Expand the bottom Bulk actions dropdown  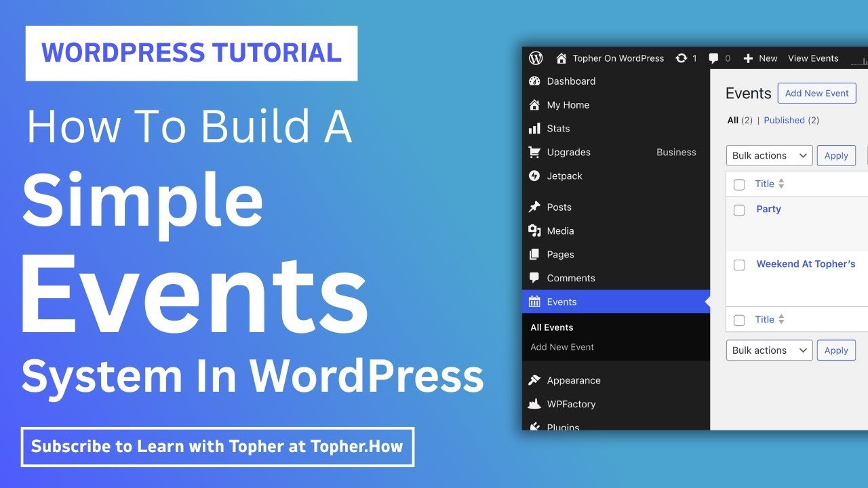pos(769,350)
